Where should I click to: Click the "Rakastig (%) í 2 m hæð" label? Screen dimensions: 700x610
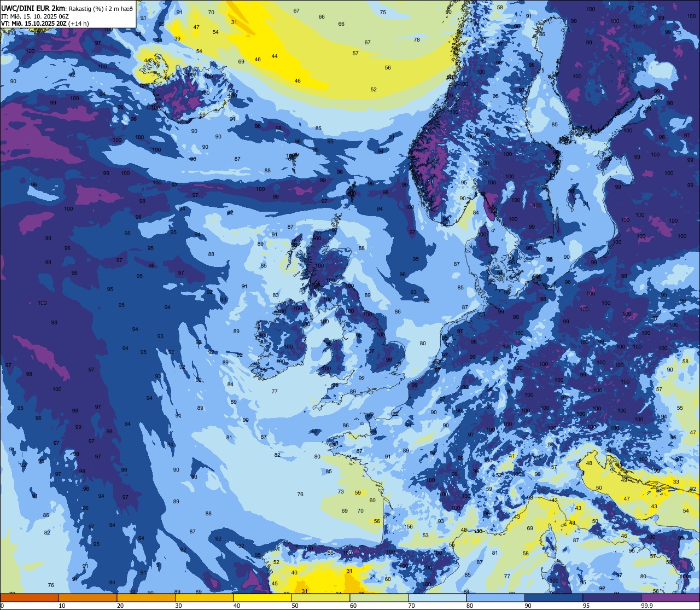click(x=101, y=8)
